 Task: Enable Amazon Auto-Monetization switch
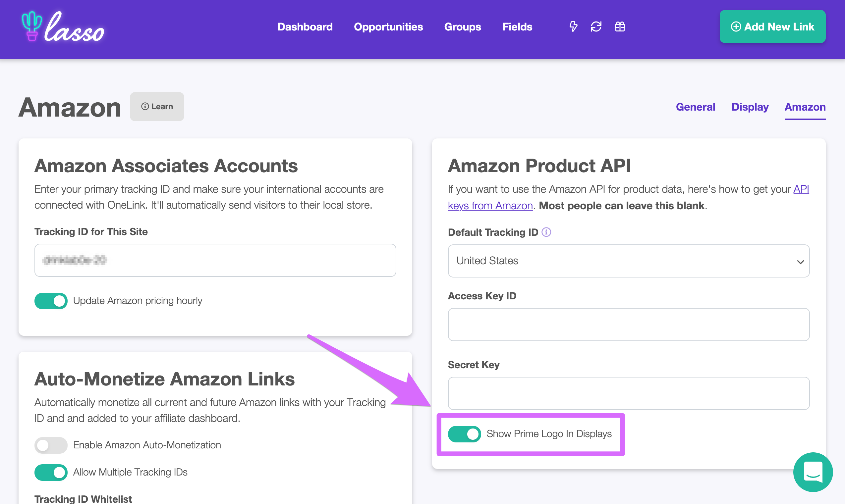point(51,445)
